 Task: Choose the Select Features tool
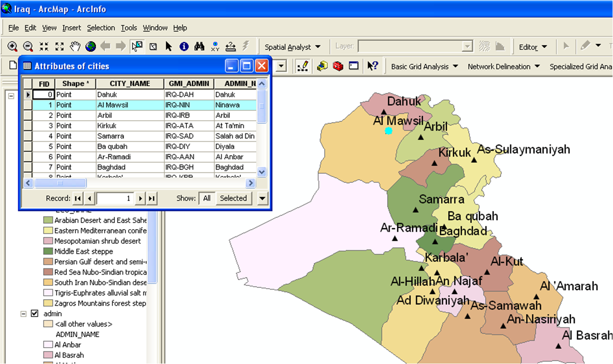point(137,46)
